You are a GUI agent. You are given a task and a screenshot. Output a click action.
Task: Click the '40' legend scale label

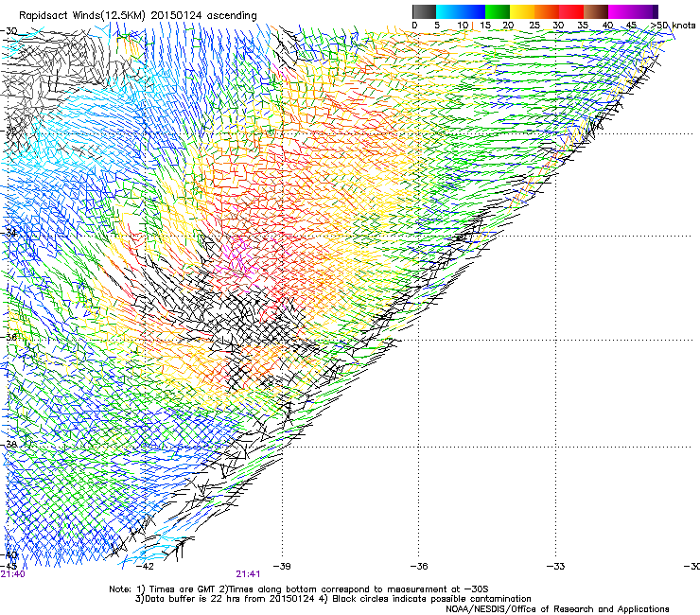point(607,26)
